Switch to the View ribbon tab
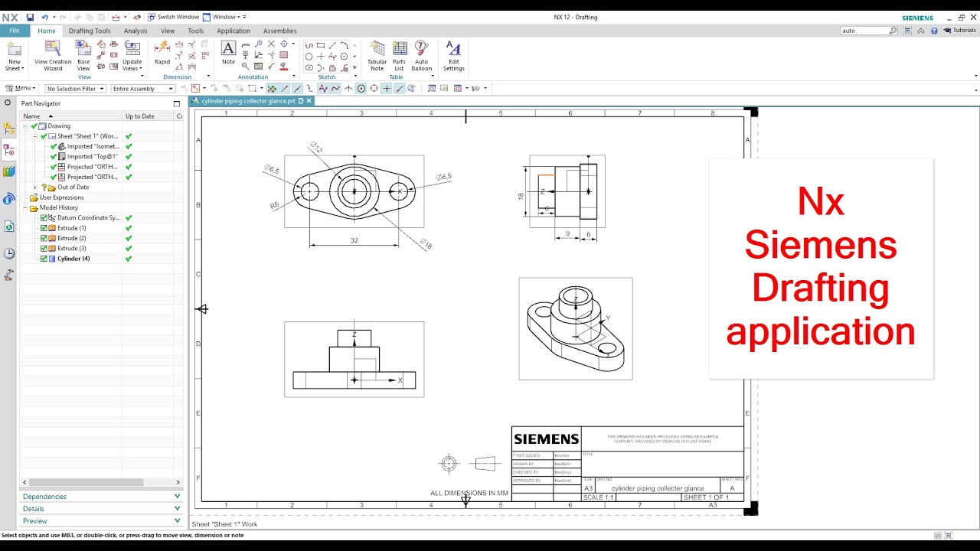Image resolution: width=980 pixels, height=551 pixels. pos(168,31)
